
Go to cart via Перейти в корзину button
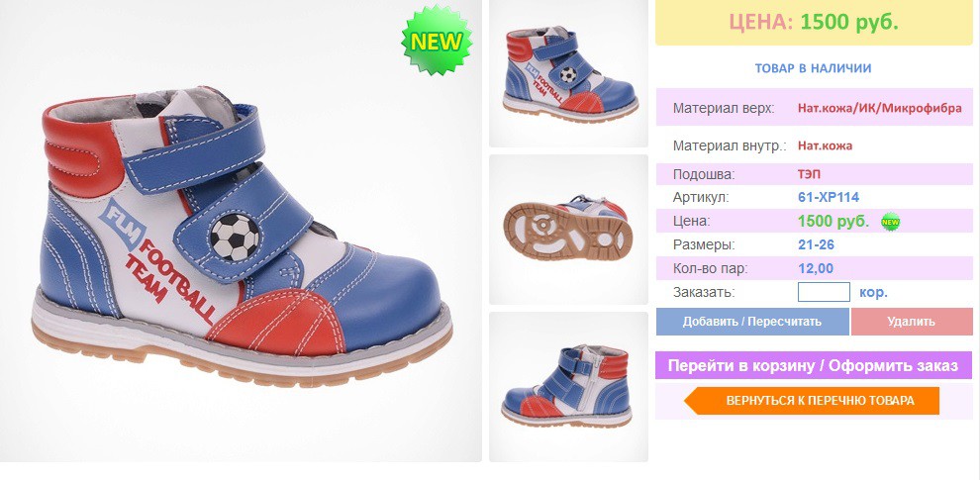[x=813, y=365]
